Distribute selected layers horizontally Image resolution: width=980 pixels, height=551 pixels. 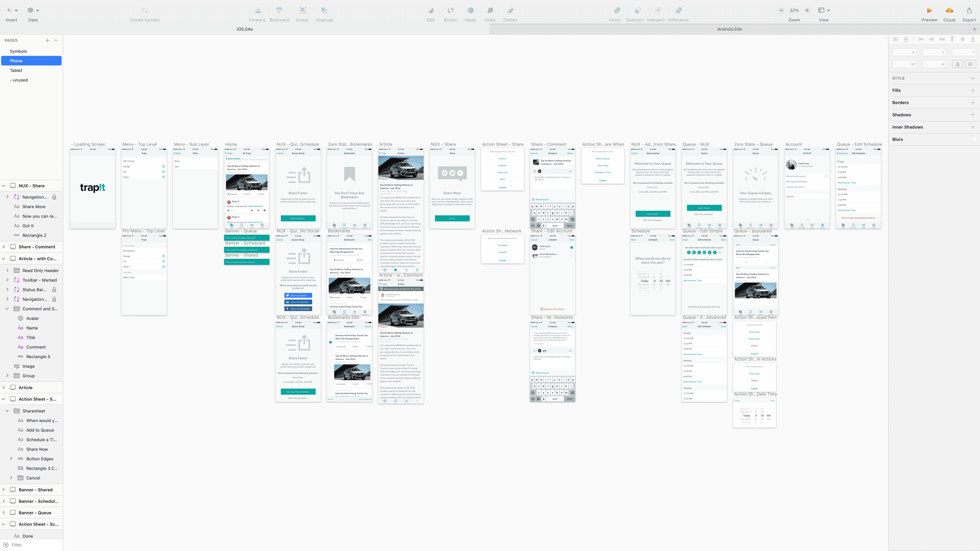pos(896,39)
